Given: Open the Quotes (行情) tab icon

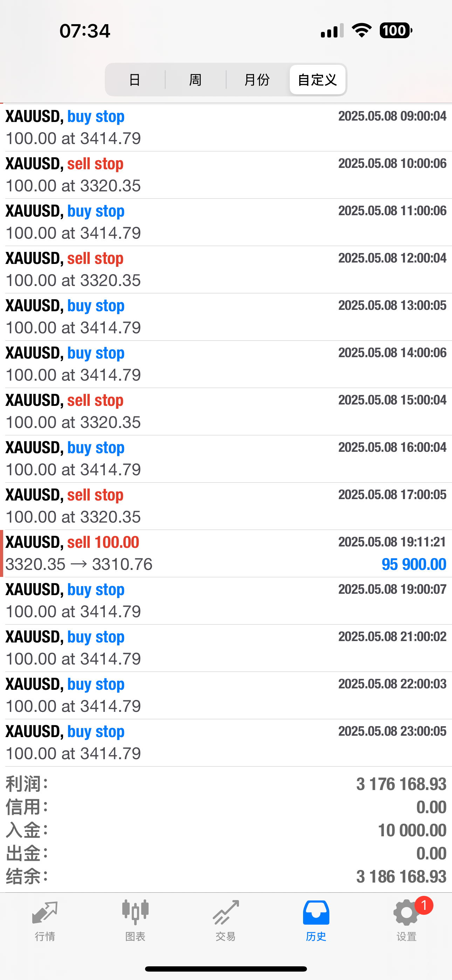Looking at the screenshot, I should click(x=45, y=913).
